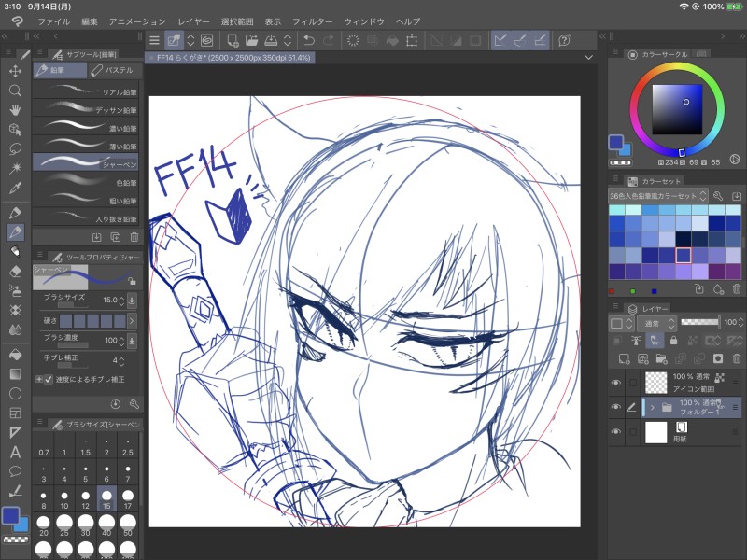Toggle speed-based stabilization checkbox 速度による手ブレ補正
The width and height of the screenshot is (747, 560).
point(49,380)
